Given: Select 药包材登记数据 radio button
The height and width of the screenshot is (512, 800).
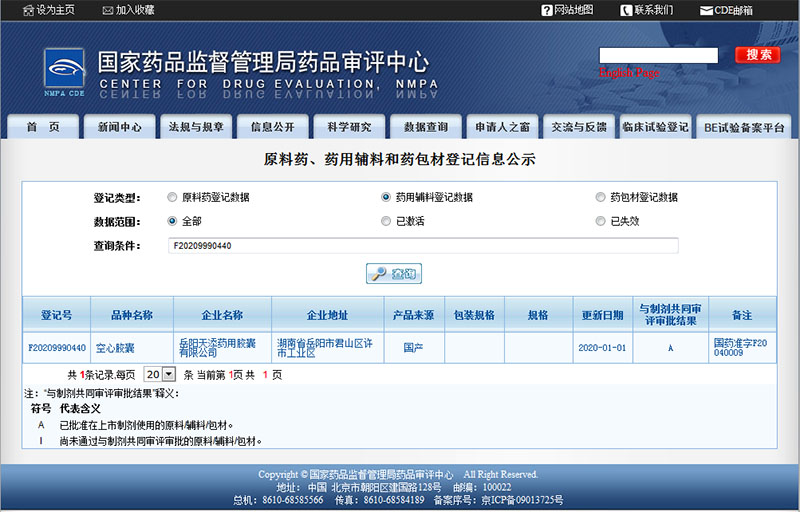Looking at the screenshot, I should [601, 197].
